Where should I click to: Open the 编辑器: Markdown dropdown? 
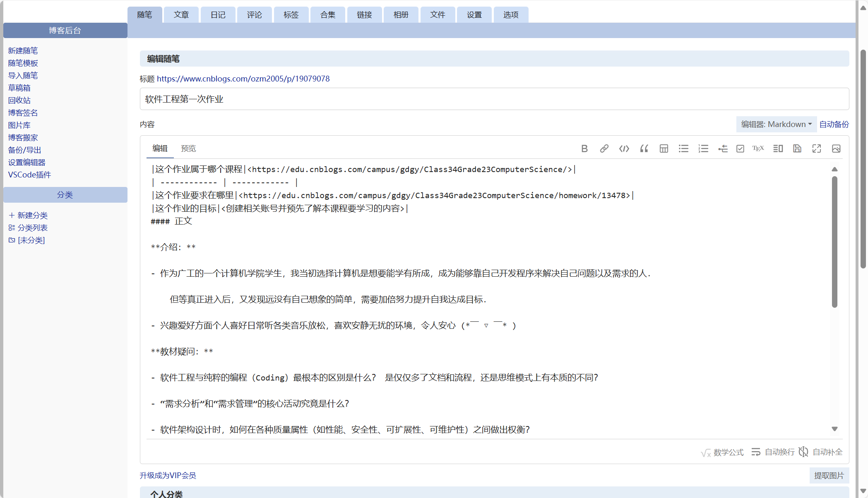point(776,124)
